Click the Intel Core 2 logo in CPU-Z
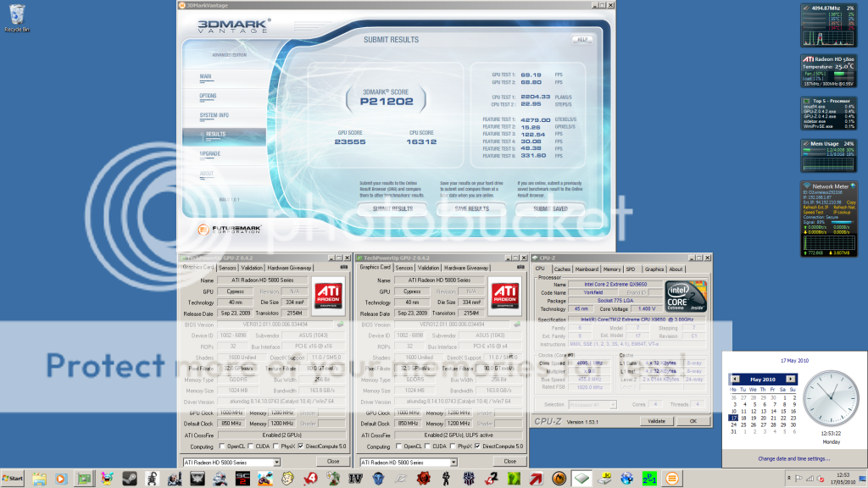The image size is (868, 488). [x=686, y=297]
